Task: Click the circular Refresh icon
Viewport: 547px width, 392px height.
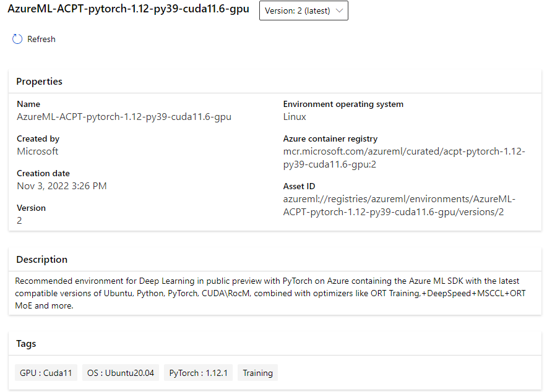Action: (x=17, y=39)
